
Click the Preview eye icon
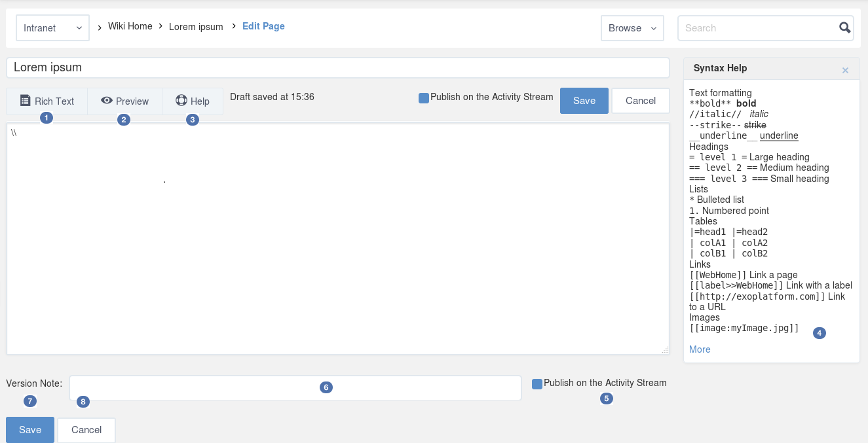107,100
